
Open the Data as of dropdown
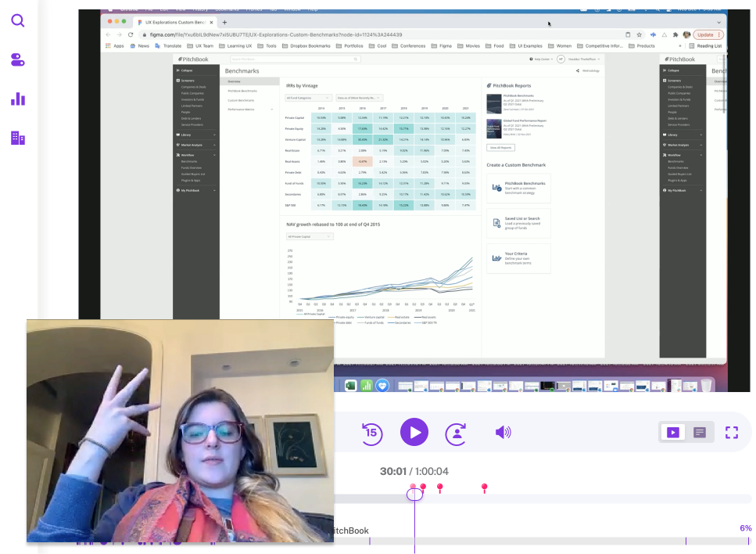359,98
